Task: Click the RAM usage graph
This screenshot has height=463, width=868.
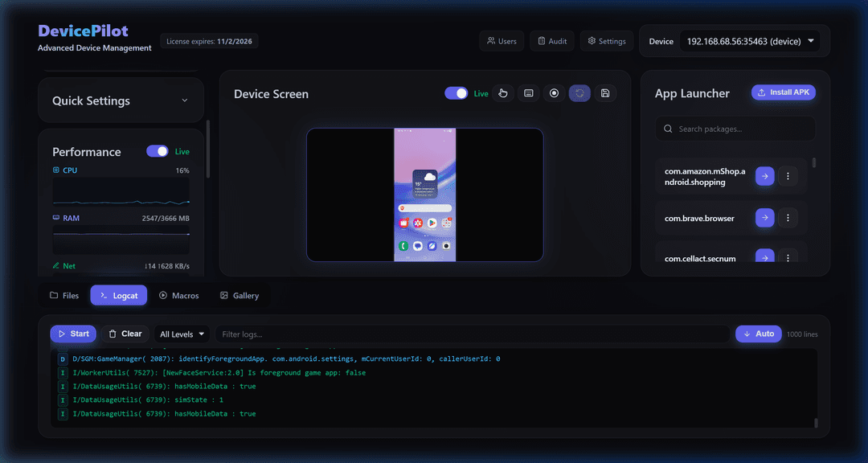Action: click(x=121, y=240)
